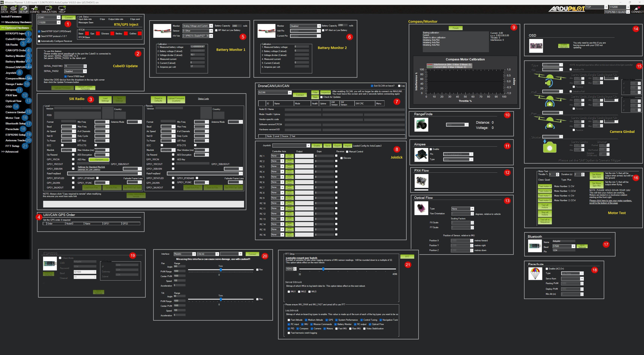Select Install Firmware in the sidebar
Screen dimensions: 644x355
click(11, 17)
